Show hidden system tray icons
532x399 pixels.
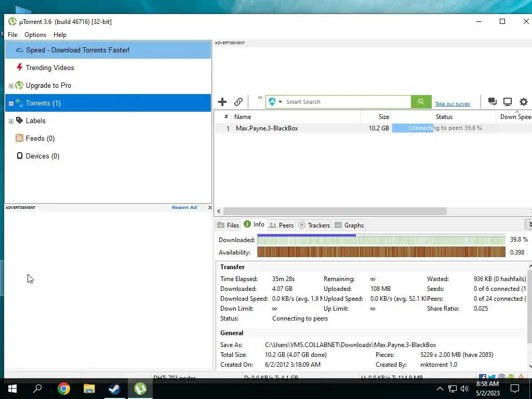[440, 389]
